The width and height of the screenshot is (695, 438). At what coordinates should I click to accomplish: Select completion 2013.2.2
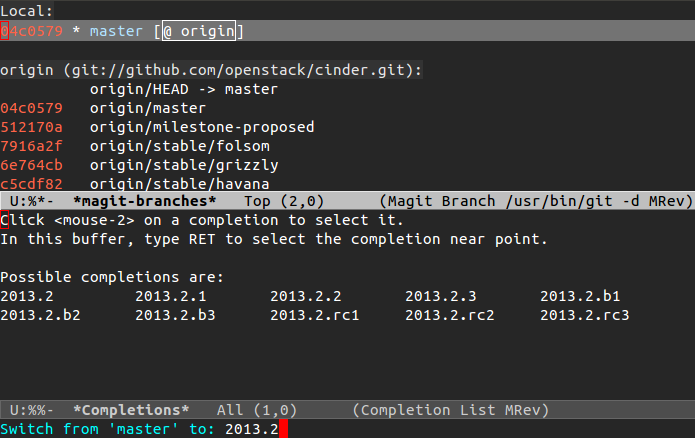[306, 296]
